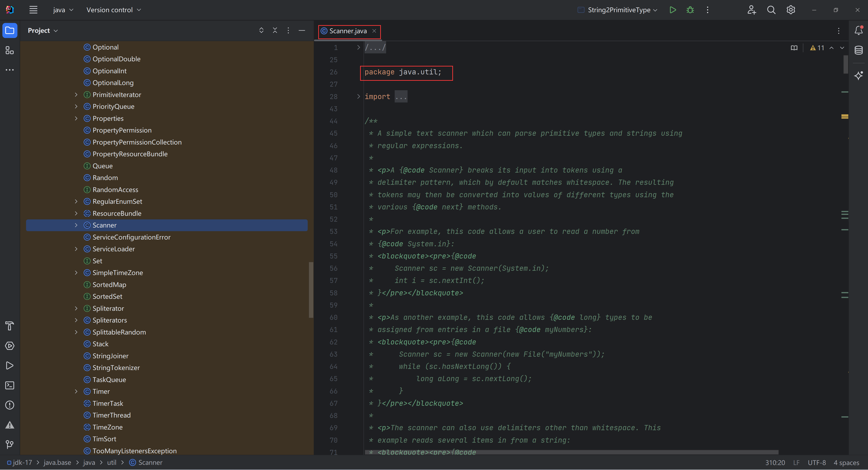Viewport: 868px width, 470px height.
Task: Open Database tool window
Action: (859, 51)
